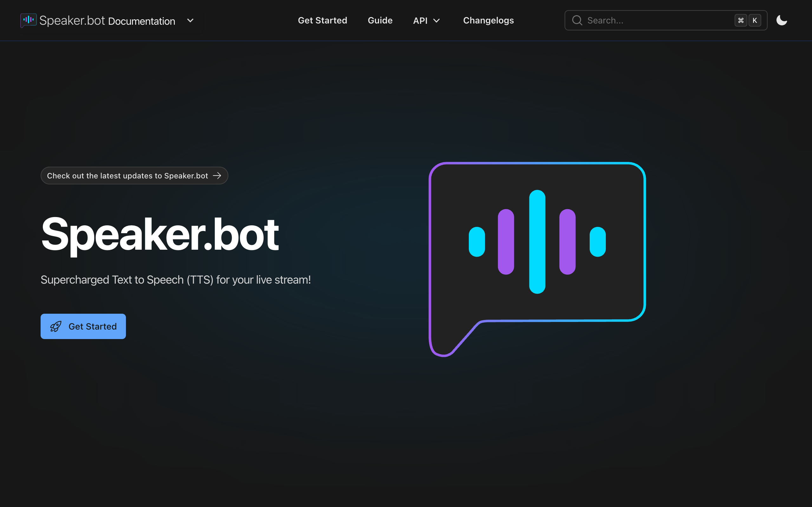
Task: Open the Guide navigation item
Action: click(x=380, y=21)
